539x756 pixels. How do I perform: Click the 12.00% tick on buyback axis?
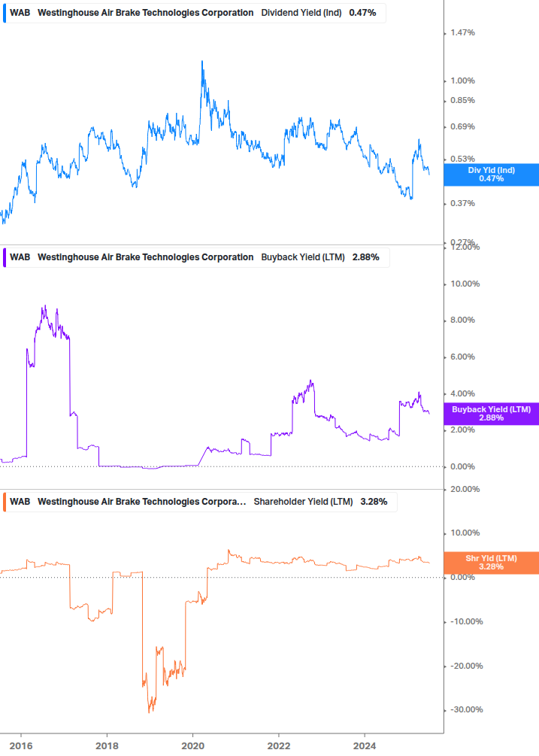pos(465,247)
